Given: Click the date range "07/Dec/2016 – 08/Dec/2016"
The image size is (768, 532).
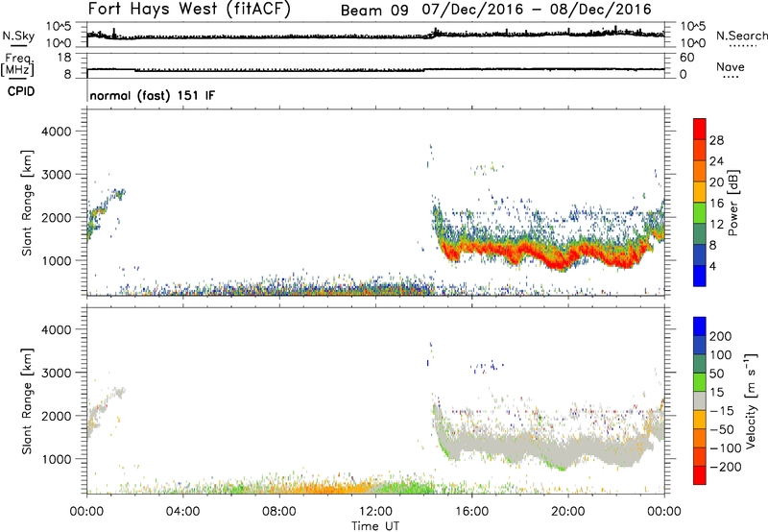Looking at the screenshot, I should point(537,10).
